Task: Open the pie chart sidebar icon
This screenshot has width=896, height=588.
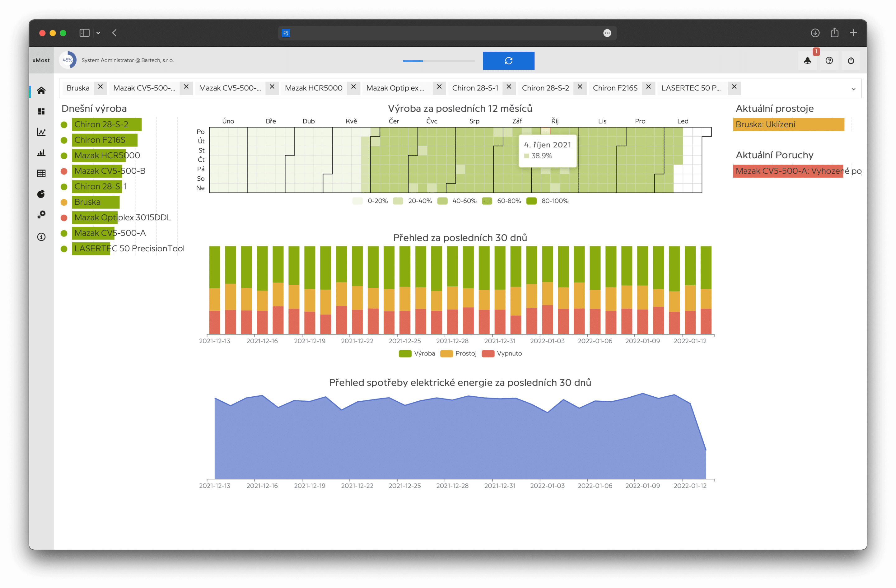Action: click(41, 194)
